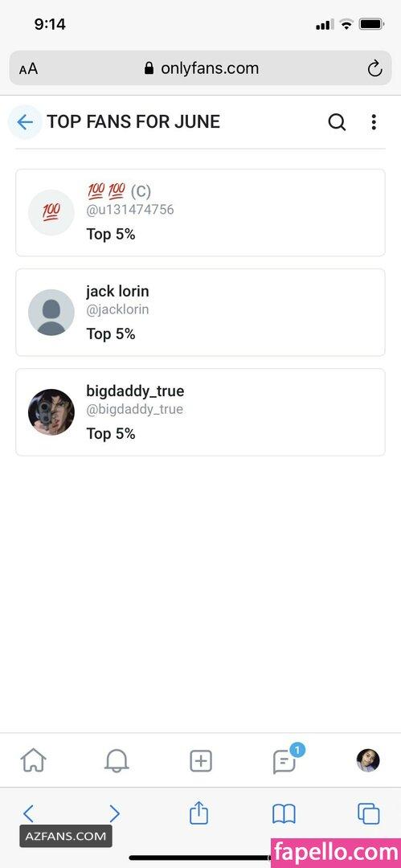The height and width of the screenshot is (868, 401).
Task: Open the @u131474756 fan card
Action: (x=201, y=212)
